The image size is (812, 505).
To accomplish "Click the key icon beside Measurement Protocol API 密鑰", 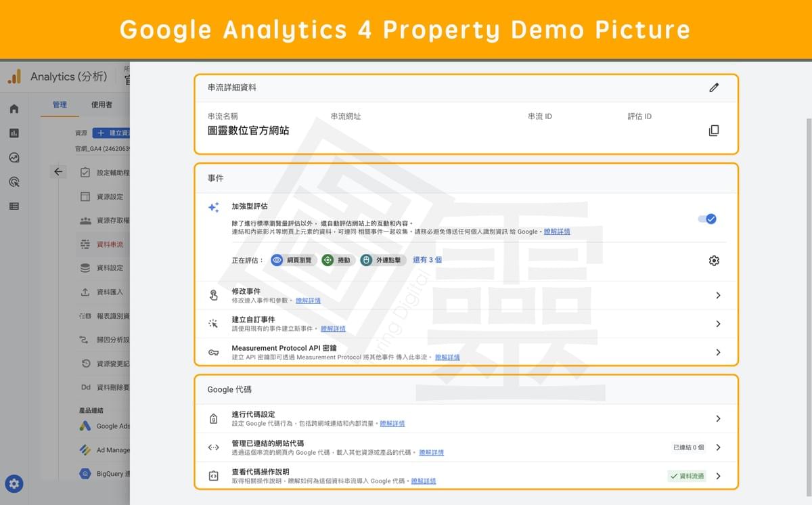I will pyautogui.click(x=213, y=352).
